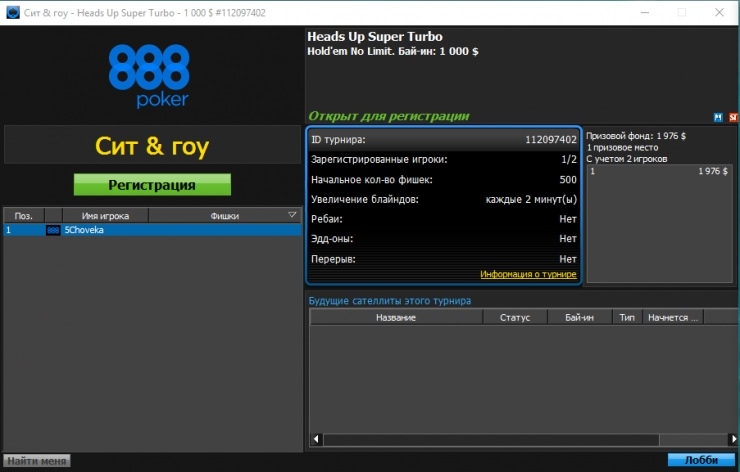Screen dimensions: 740x472
Task: Click the tournament ID value 112097402
Action: 551,140
